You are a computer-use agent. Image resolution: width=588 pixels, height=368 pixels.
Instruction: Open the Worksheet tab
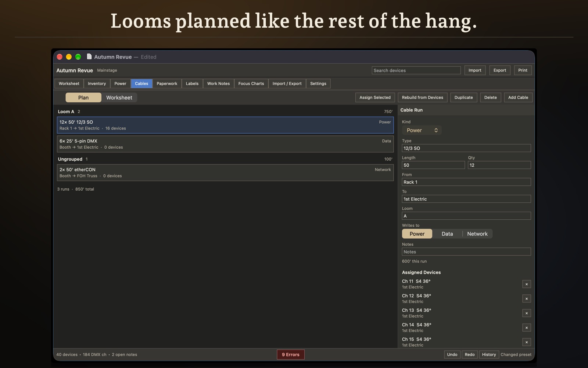[x=69, y=84]
